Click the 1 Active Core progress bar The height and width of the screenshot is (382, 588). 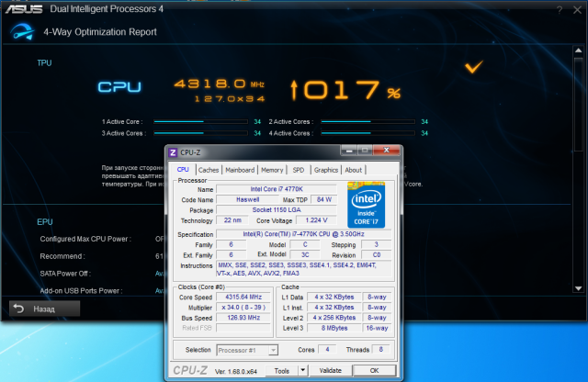pos(200,122)
